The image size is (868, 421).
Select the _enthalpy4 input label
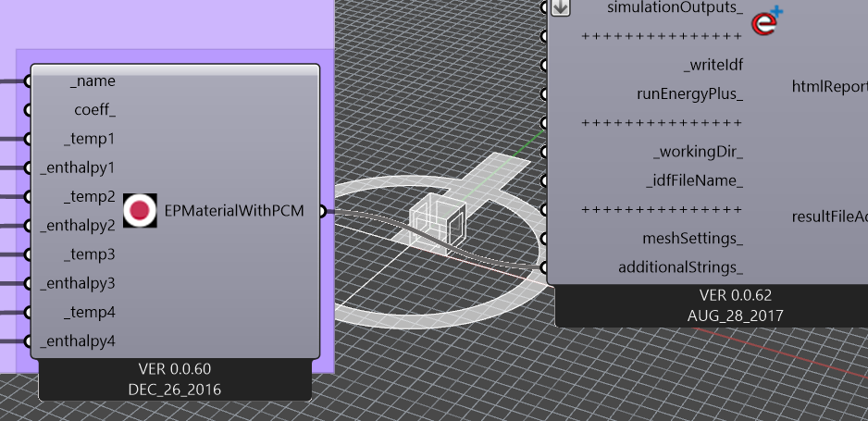78,341
